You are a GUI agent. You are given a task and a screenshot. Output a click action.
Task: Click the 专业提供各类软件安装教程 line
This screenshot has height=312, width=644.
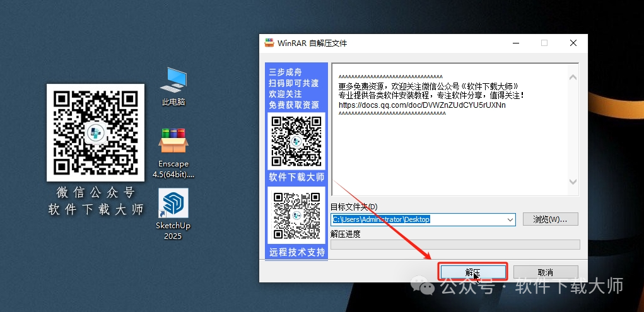click(431, 96)
